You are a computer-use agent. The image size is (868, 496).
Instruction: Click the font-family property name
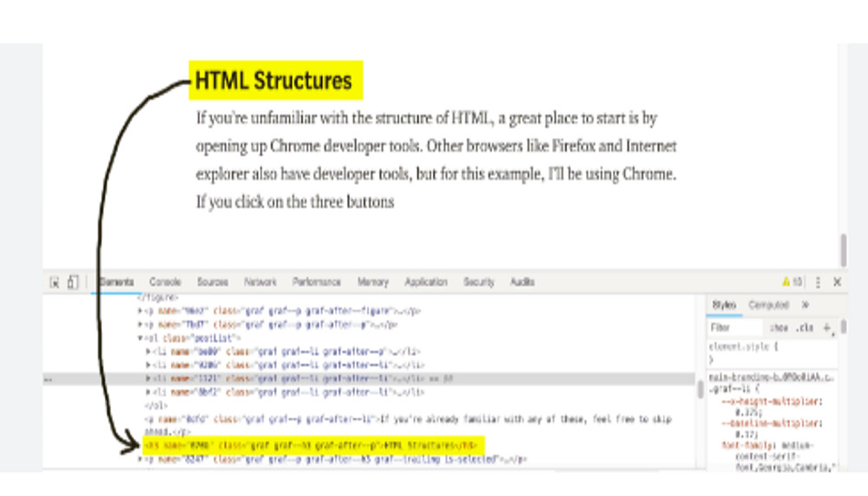point(748,446)
